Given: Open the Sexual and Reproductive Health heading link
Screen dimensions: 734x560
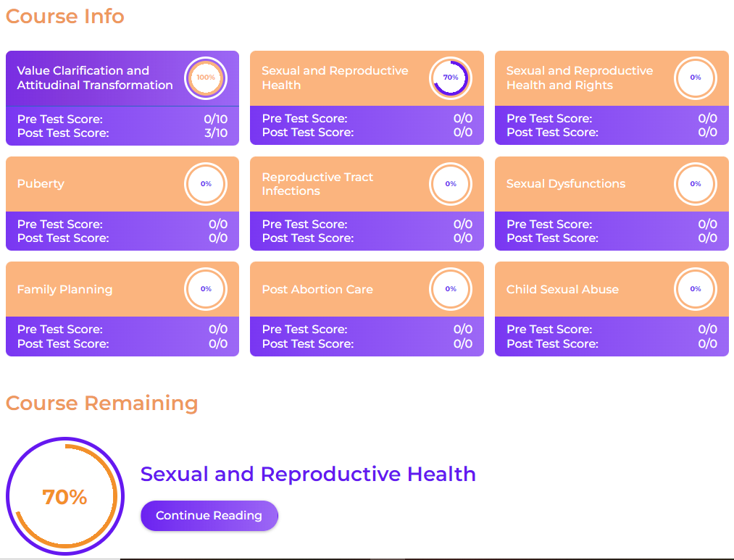Looking at the screenshot, I should click(308, 474).
